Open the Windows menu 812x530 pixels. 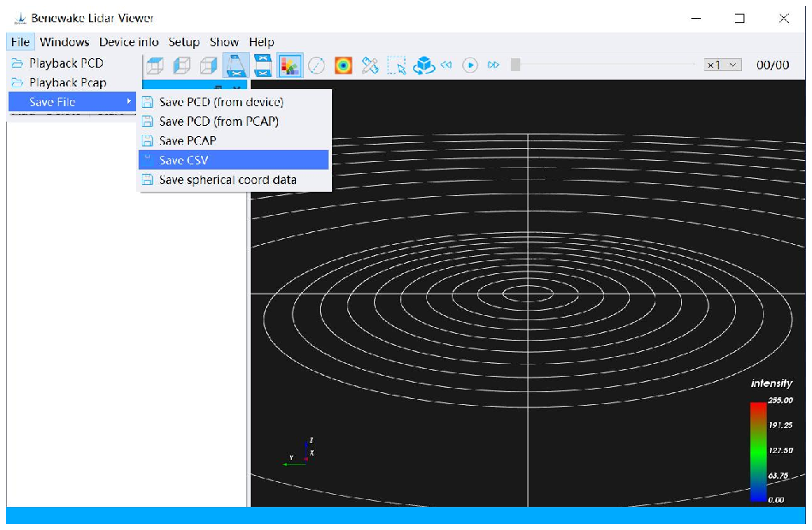click(64, 42)
